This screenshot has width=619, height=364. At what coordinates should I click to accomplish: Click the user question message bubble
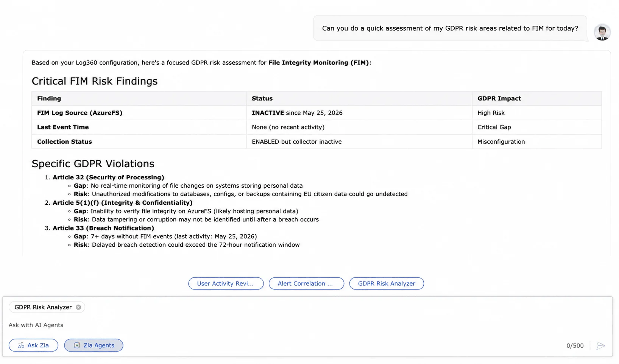(450, 28)
